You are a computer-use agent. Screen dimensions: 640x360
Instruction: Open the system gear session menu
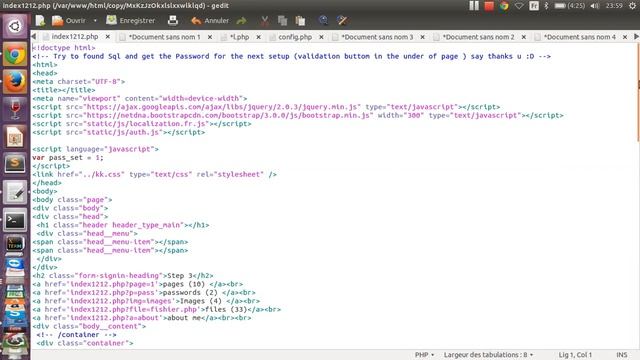click(632, 6)
